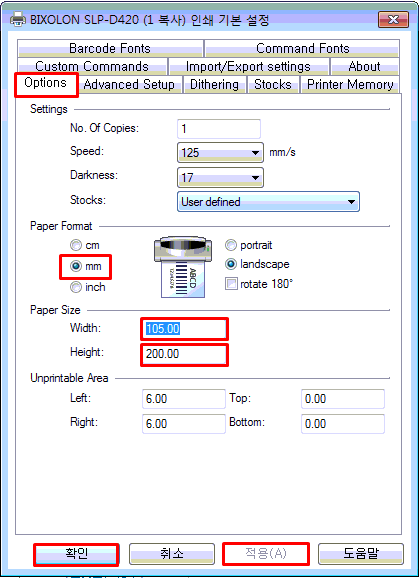The image size is (420, 578).
Task: Enable the rotate 180° checkbox
Action: tap(231, 284)
